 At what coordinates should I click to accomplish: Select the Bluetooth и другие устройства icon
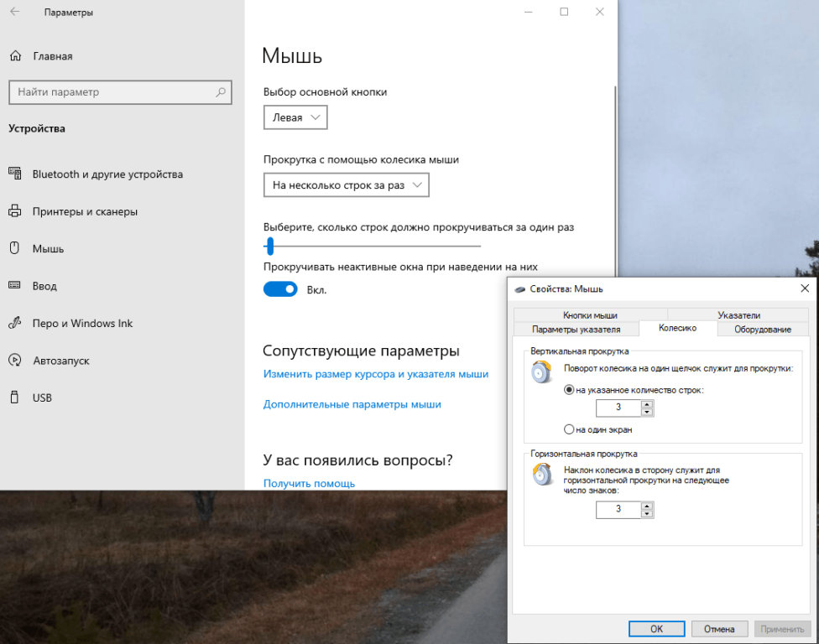pyautogui.click(x=14, y=174)
